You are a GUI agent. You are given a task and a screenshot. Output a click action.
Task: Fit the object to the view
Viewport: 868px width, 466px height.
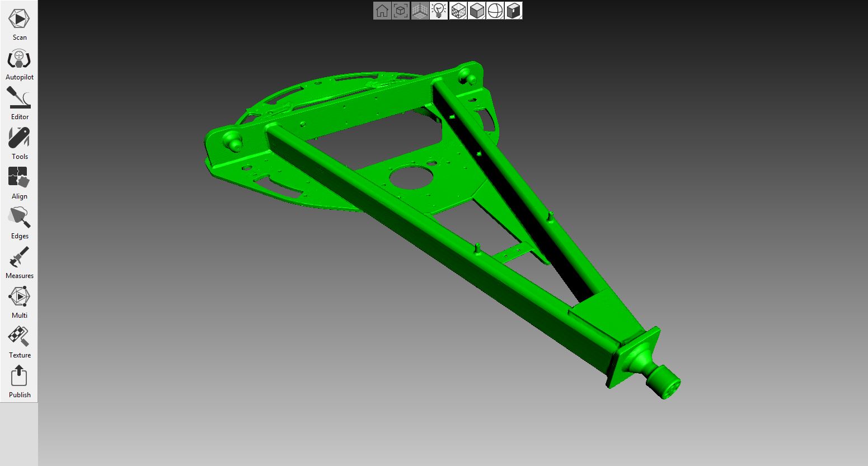401,11
